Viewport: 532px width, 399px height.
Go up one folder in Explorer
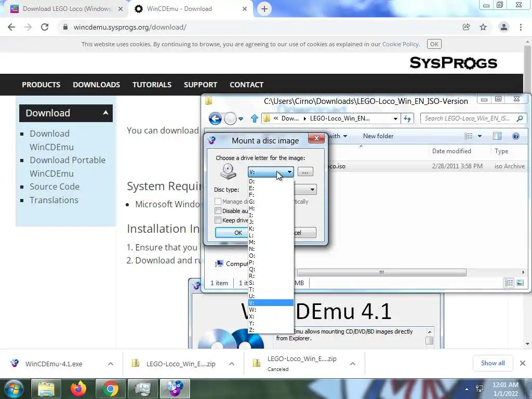(255, 118)
